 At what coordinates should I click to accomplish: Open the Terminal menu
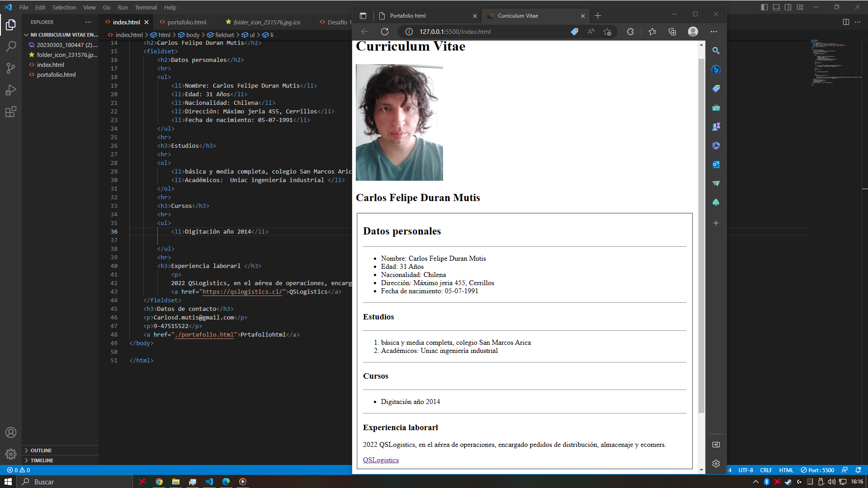[146, 7]
